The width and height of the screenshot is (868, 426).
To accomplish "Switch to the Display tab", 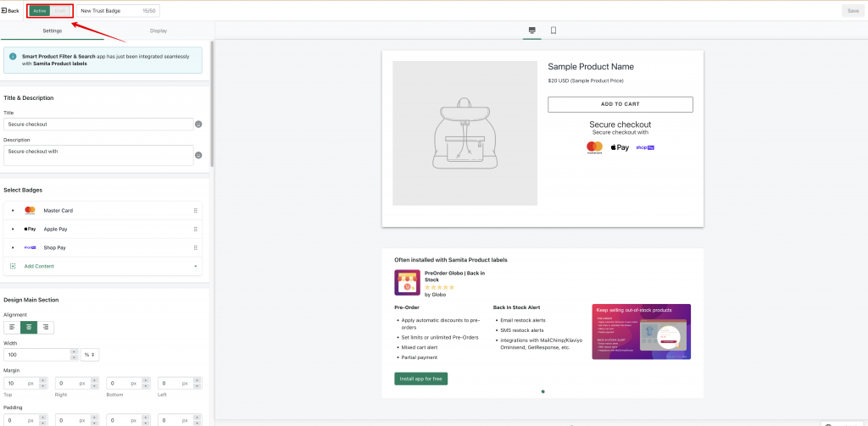I will tap(159, 31).
